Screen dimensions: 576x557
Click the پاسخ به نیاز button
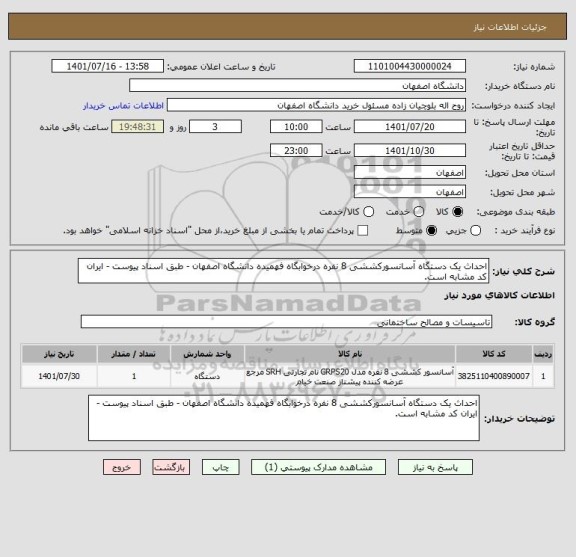tap(435, 467)
